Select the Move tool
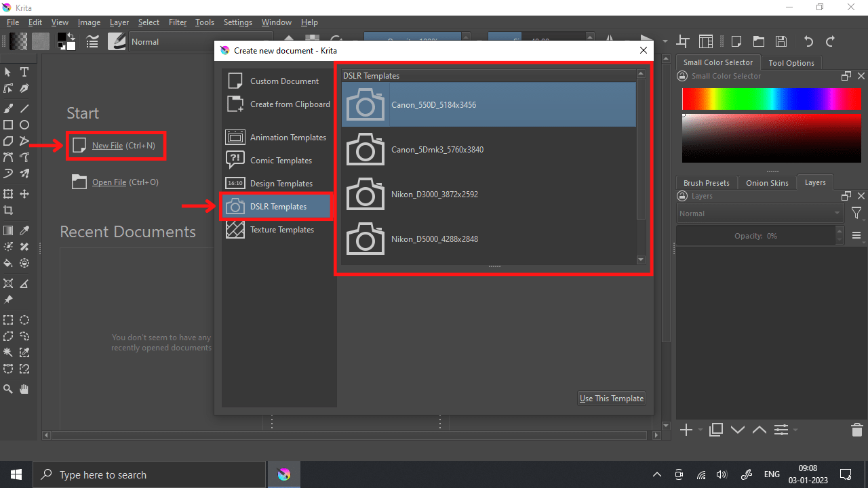 (24, 194)
